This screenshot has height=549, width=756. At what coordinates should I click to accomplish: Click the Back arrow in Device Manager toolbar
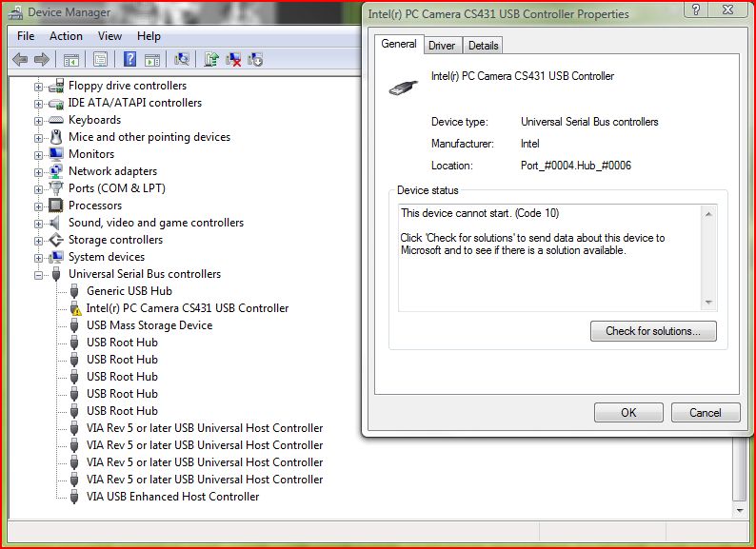pyautogui.click(x=20, y=60)
